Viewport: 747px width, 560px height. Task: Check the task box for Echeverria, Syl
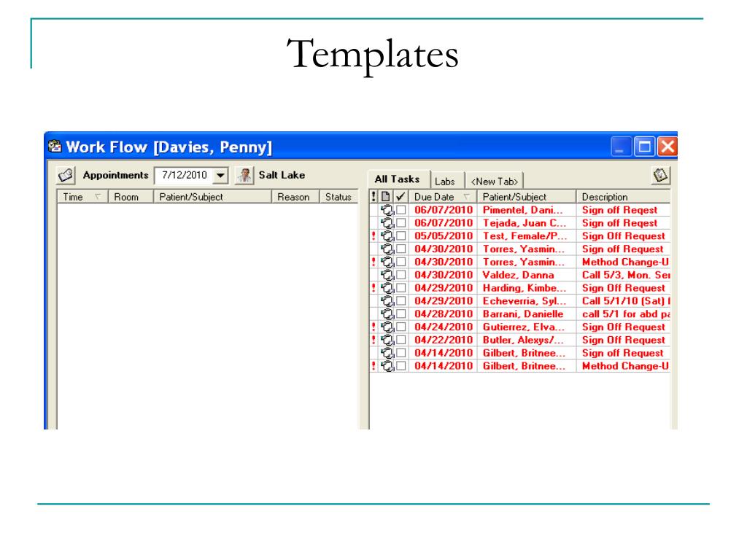pyautogui.click(x=401, y=301)
